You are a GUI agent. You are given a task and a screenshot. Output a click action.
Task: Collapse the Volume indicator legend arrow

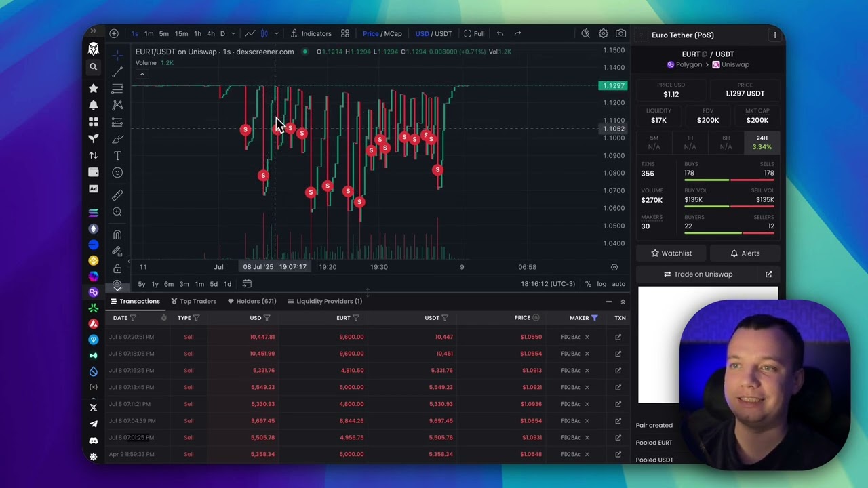point(142,74)
